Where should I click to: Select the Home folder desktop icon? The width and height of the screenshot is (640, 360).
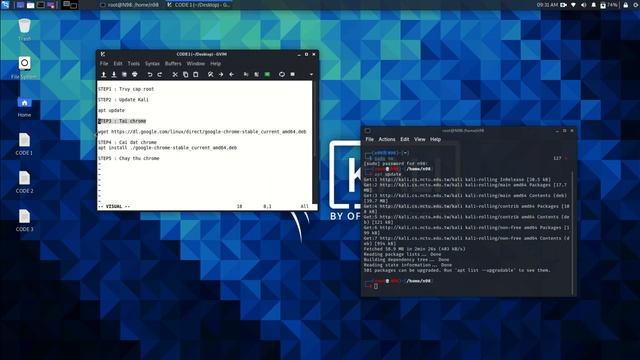24,106
